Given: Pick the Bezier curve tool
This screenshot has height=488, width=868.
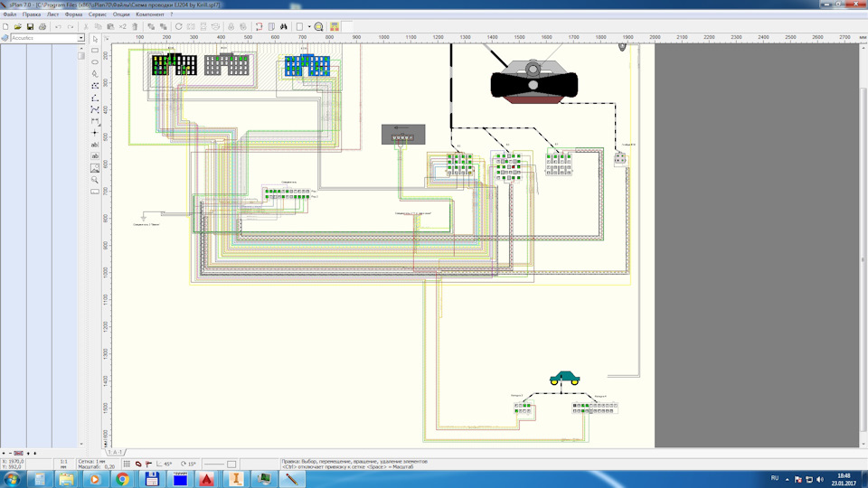Looking at the screenshot, I should point(95,109).
